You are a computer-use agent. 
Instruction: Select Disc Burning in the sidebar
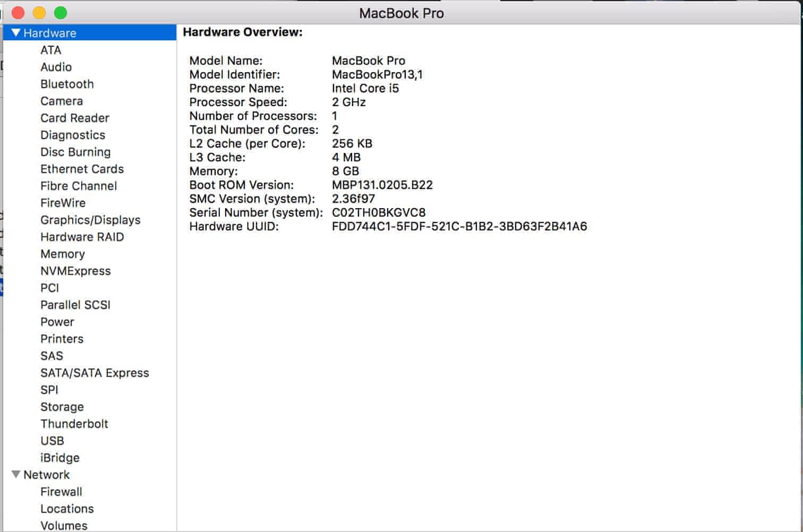click(75, 152)
